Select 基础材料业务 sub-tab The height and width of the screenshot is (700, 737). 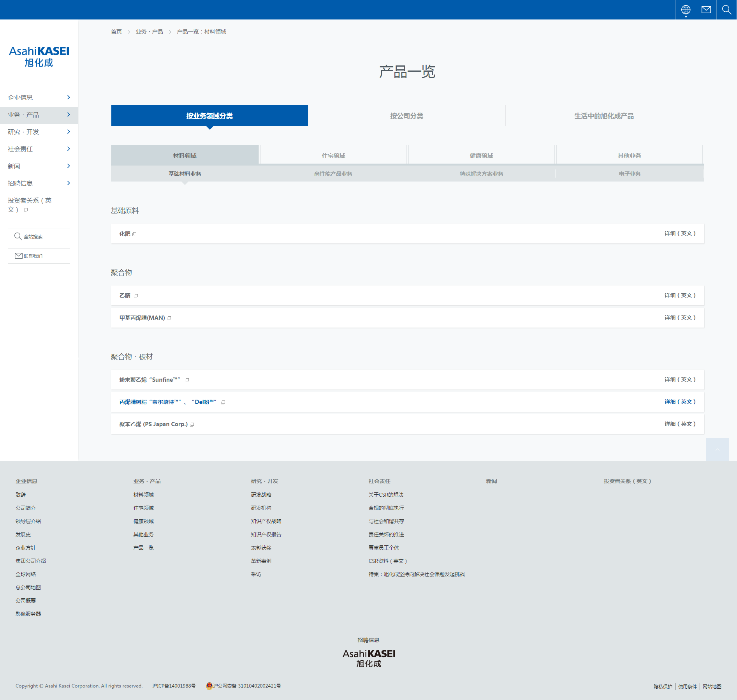[185, 174]
